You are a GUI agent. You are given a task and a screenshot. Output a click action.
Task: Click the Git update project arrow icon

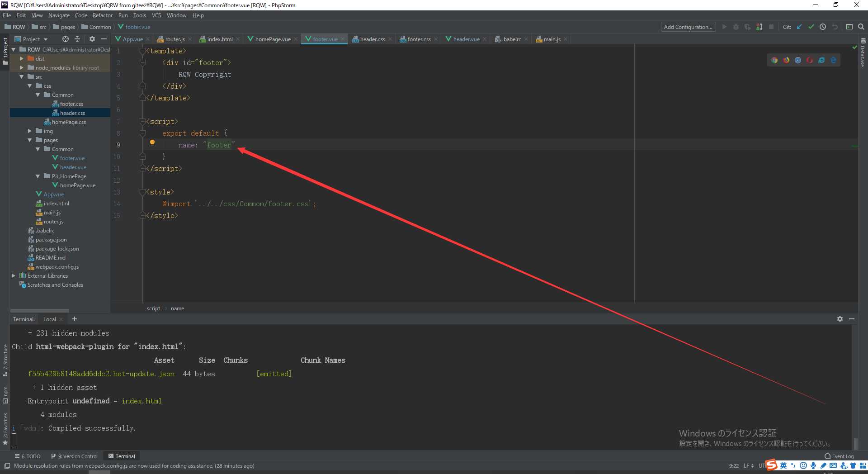point(799,27)
